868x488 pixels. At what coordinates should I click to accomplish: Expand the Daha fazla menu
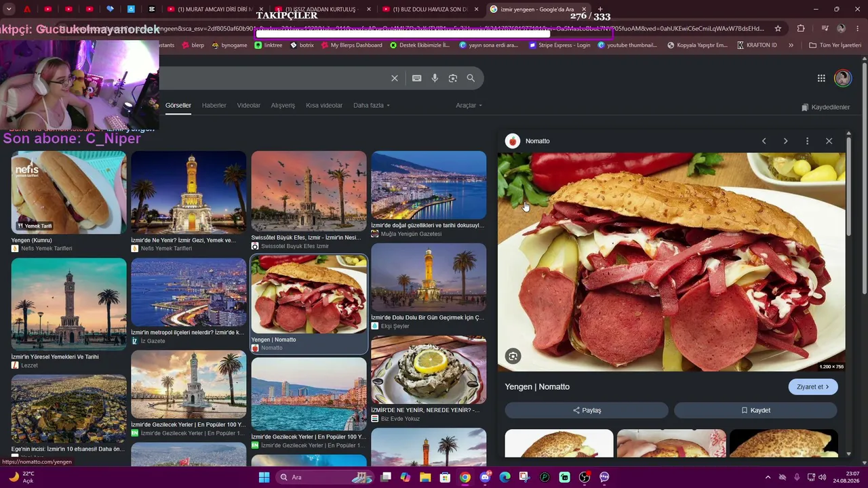(x=372, y=106)
